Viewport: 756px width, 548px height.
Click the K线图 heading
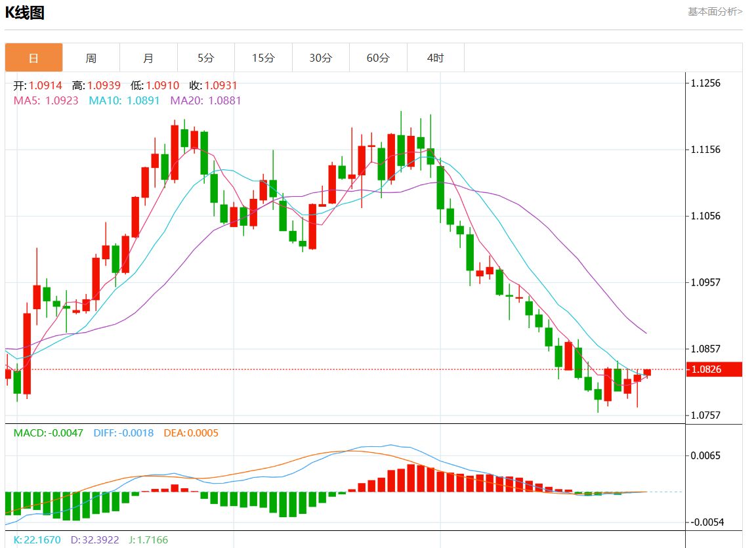[25, 12]
